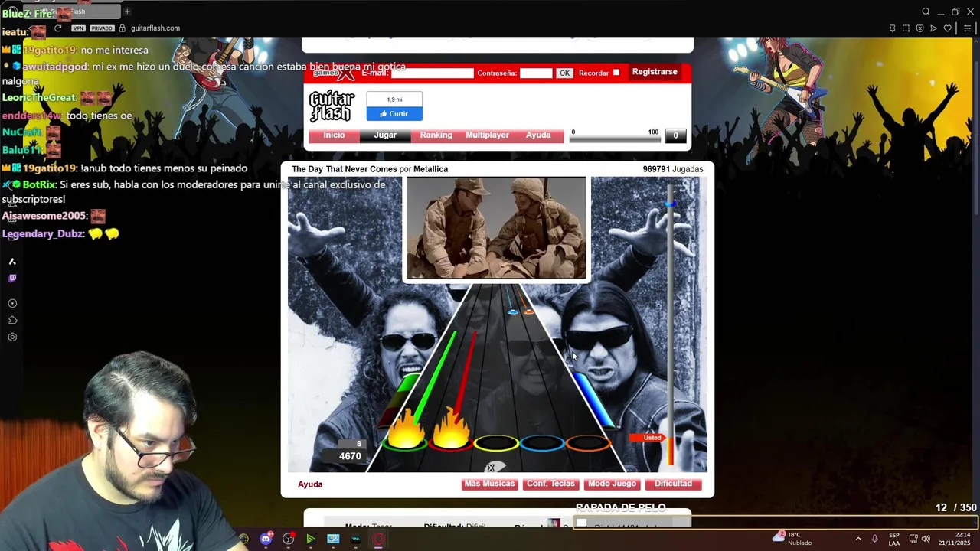Bookmark page with the heart icon
The height and width of the screenshot is (551, 980).
coord(947,28)
